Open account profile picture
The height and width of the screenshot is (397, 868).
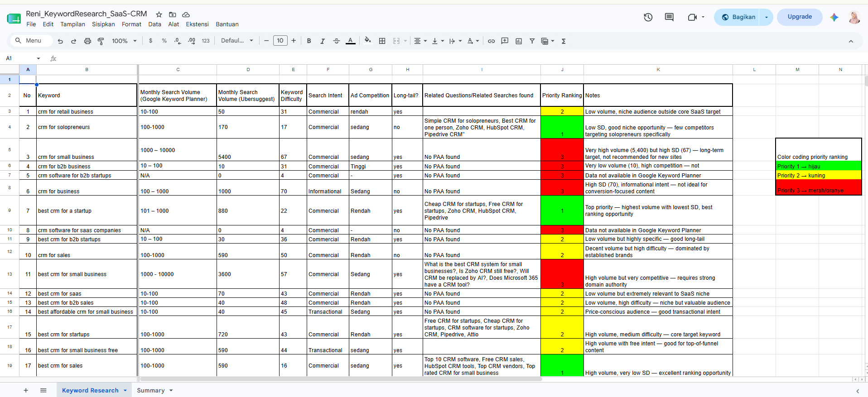pyautogui.click(x=854, y=17)
